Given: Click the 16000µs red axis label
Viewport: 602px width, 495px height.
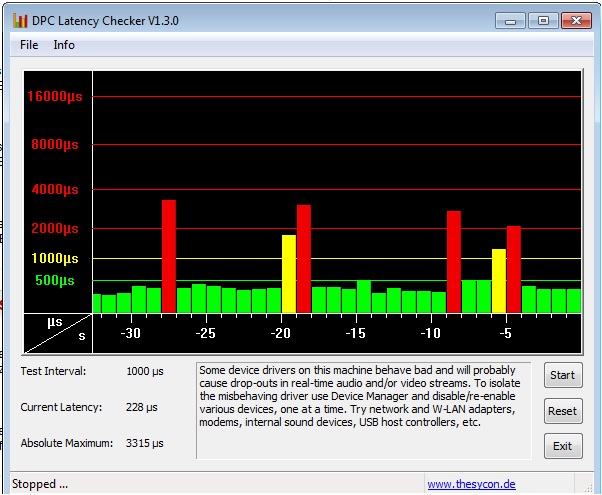Looking at the screenshot, I should tap(56, 97).
